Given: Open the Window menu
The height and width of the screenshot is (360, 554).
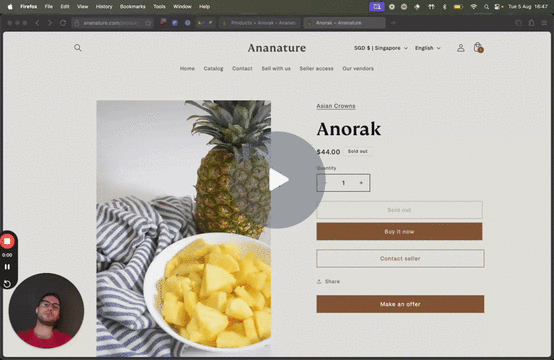Looking at the screenshot, I should (x=182, y=6).
